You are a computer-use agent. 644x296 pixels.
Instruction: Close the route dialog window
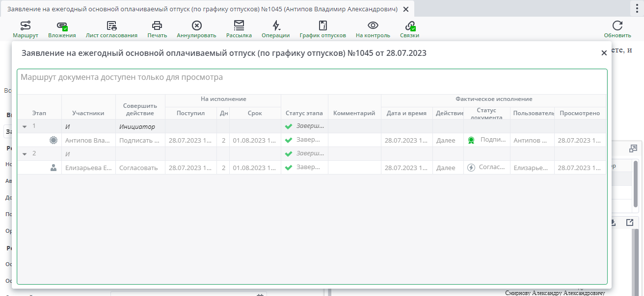(x=604, y=53)
